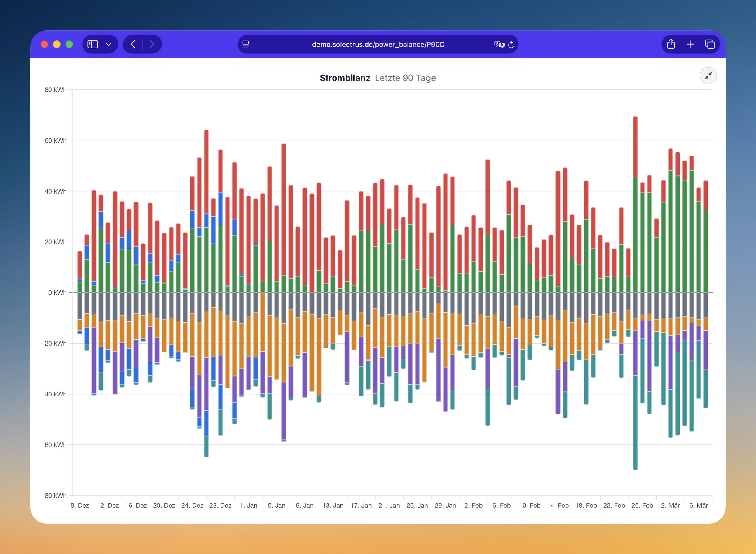Click the demo.solectrus.de address field
756x554 pixels.
coord(378,44)
